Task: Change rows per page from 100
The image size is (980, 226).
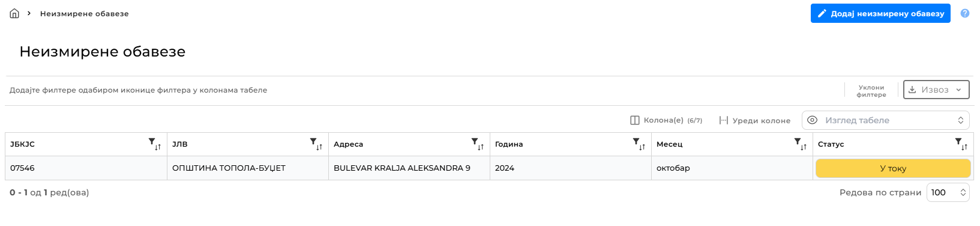Action: 948,192
